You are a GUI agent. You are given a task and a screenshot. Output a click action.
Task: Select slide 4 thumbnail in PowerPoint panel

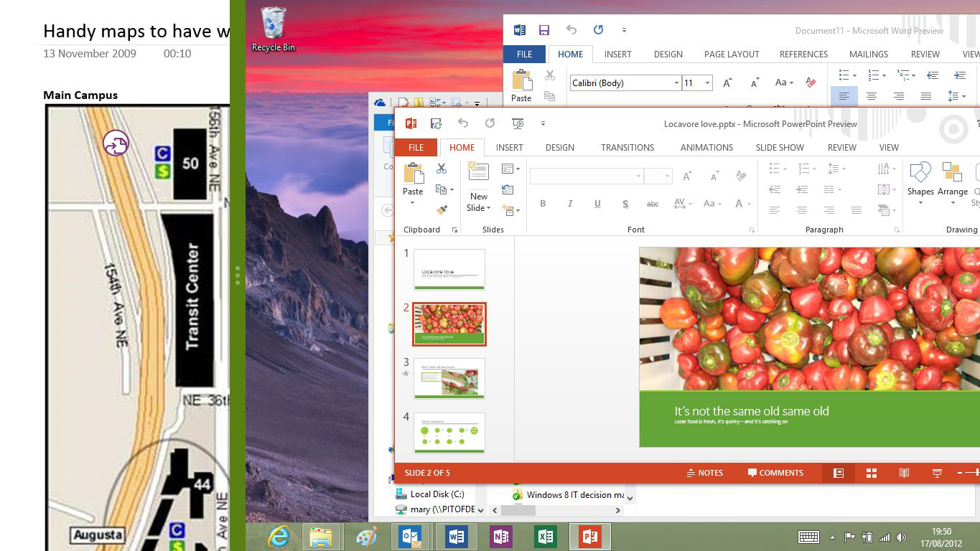[x=449, y=433]
